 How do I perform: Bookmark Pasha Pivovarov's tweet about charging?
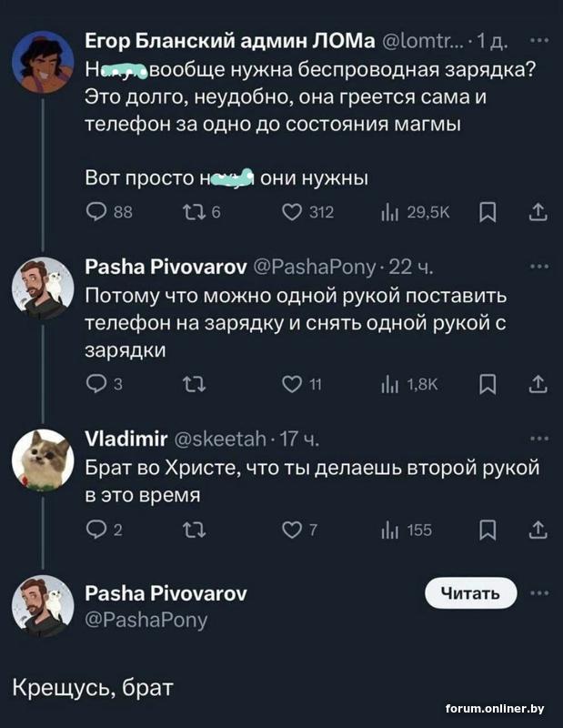pyautogui.click(x=488, y=384)
